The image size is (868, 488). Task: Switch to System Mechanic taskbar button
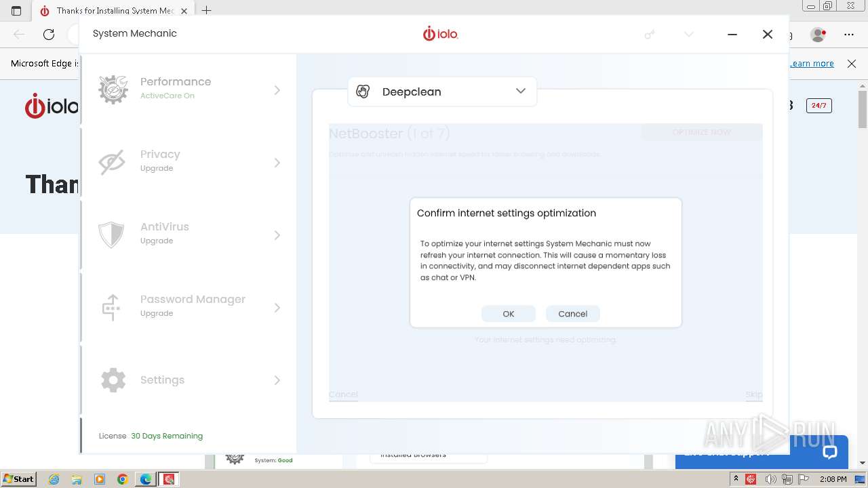[x=169, y=479]
